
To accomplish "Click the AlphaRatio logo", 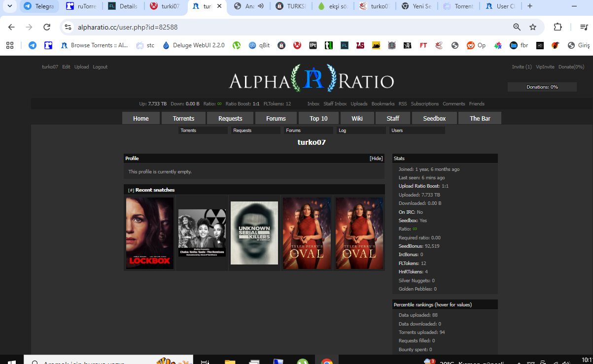I will (311, 79).
